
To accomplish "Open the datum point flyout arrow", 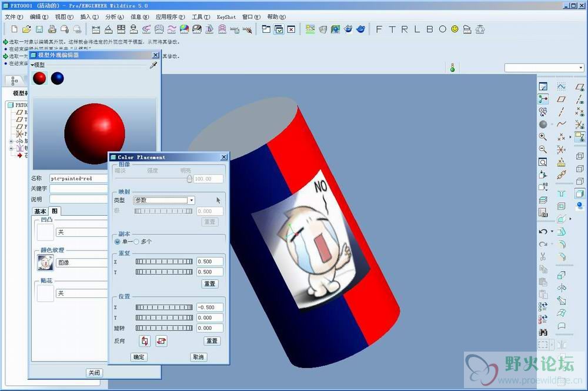I will click(x=570, y=137).
